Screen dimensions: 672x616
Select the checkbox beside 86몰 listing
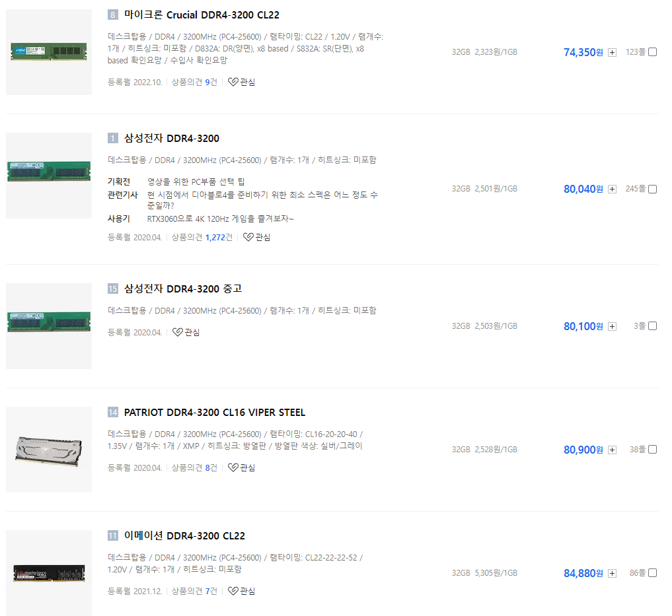point(652,572)
